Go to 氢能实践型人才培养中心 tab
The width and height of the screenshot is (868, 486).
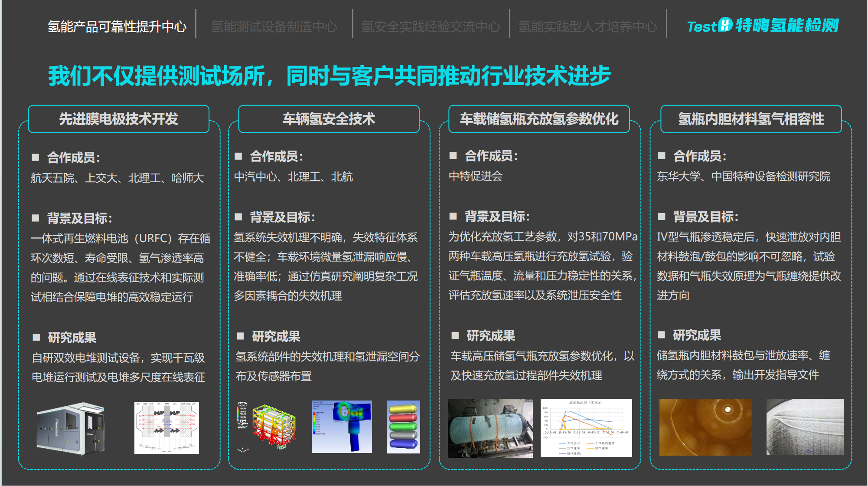pyautogui.click(x=587, y=27)
